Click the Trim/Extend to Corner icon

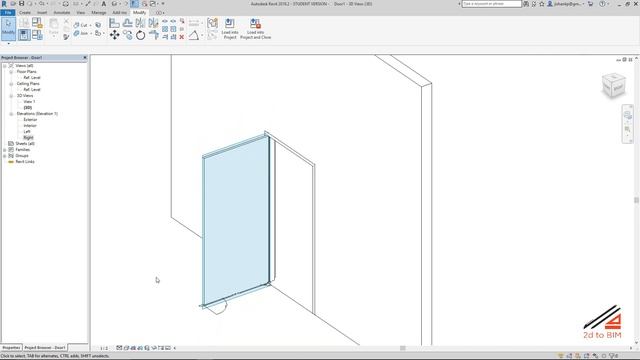coord(153,35)
